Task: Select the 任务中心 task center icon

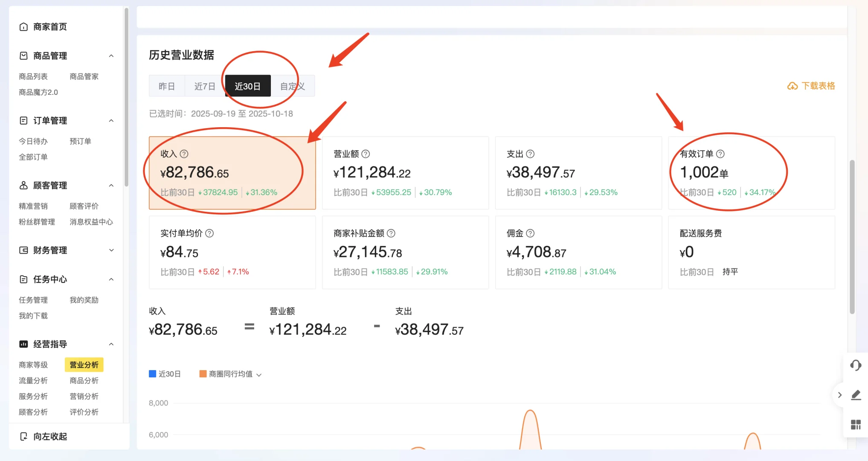Action: point(23,280)
